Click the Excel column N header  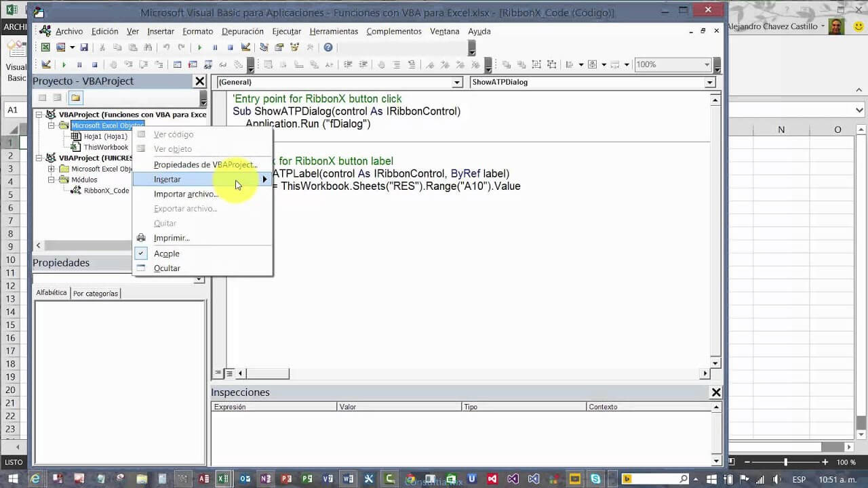coord(781,129)
